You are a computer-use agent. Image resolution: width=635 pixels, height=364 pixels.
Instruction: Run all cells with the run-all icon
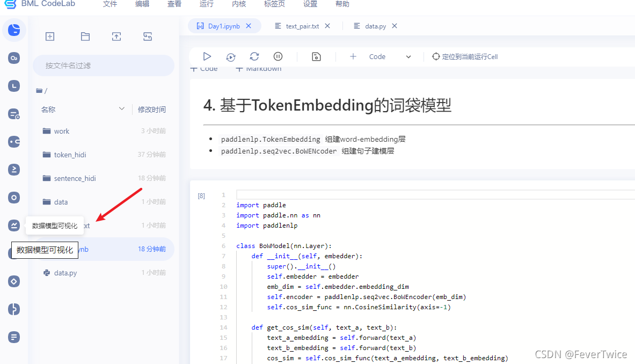230,56
